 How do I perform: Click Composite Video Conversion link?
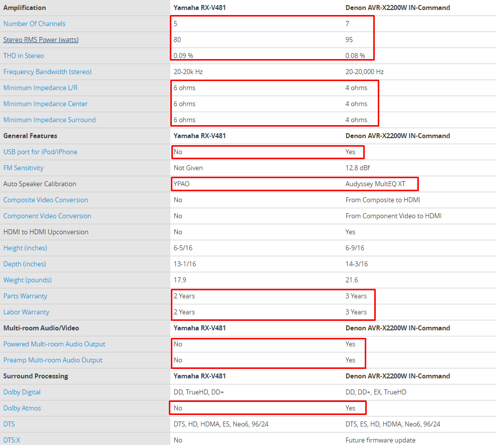click(x=46, y=200)
